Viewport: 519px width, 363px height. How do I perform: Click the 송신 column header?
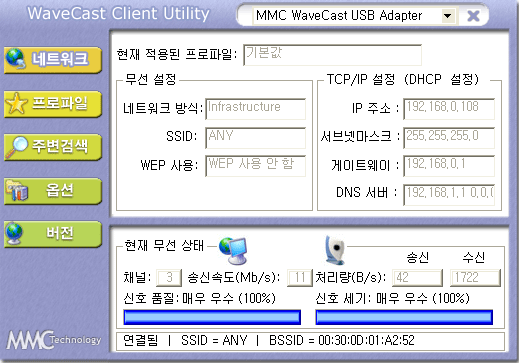pyautogui.click(x=417, y=257)
